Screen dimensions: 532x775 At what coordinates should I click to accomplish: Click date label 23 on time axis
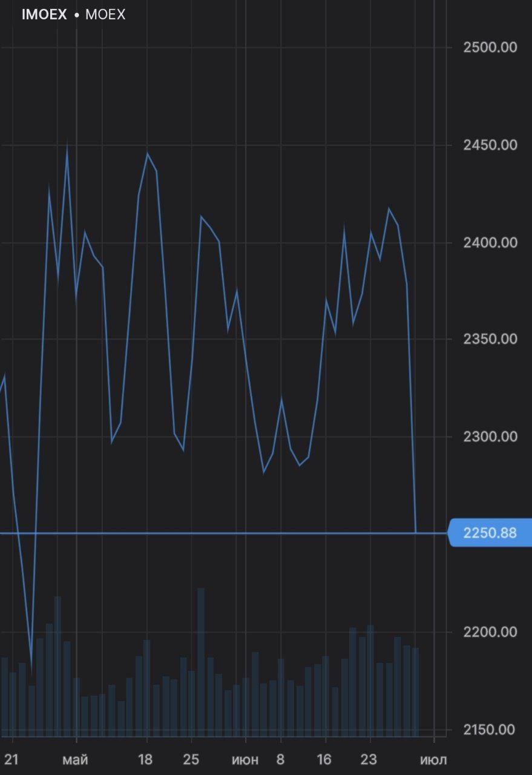(369, 760)
